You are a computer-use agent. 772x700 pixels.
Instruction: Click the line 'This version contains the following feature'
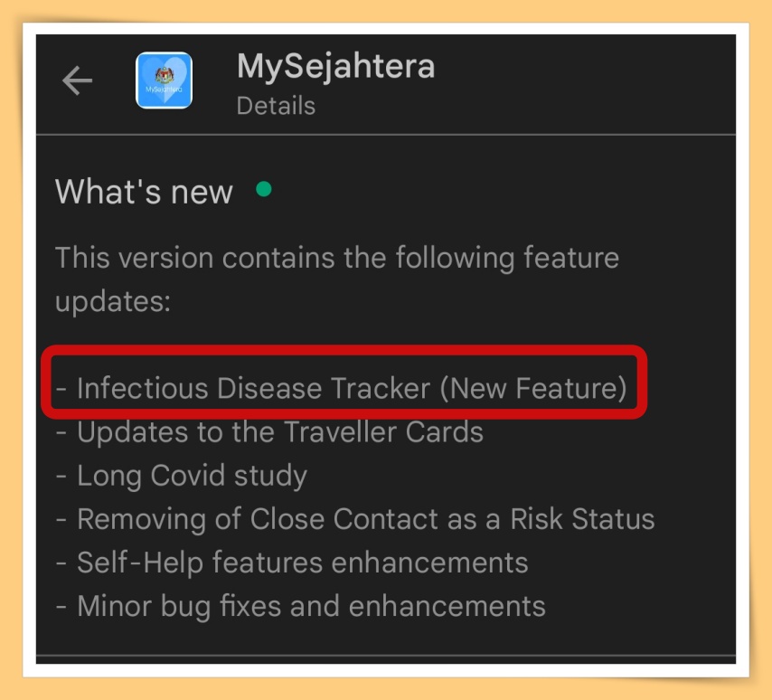pyautogui.click(x=337, y=258)
